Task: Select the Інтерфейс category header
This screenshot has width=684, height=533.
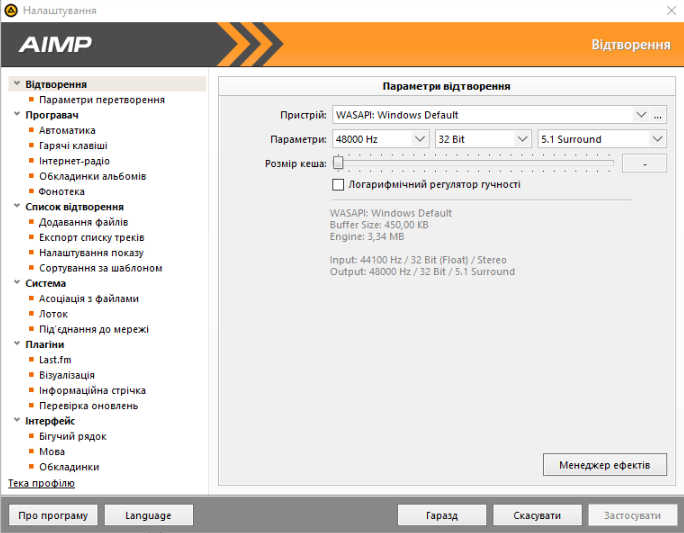Action: coord(50,421)
